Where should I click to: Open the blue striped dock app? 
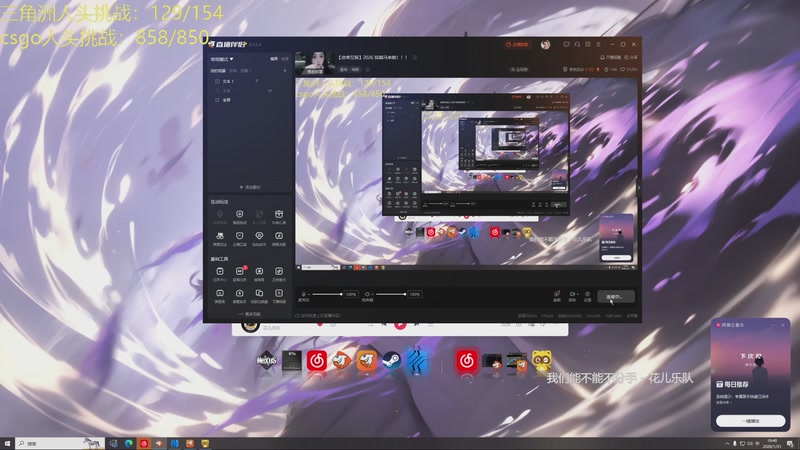pyautogui.click(x=416, y=361)
